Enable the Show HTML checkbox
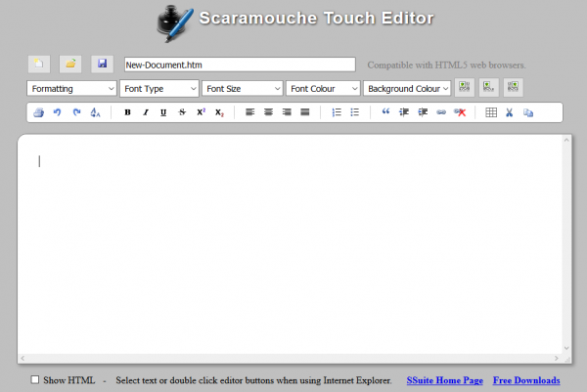The width and height of the screenshot is (587, 392). click(x=35, y=379)
